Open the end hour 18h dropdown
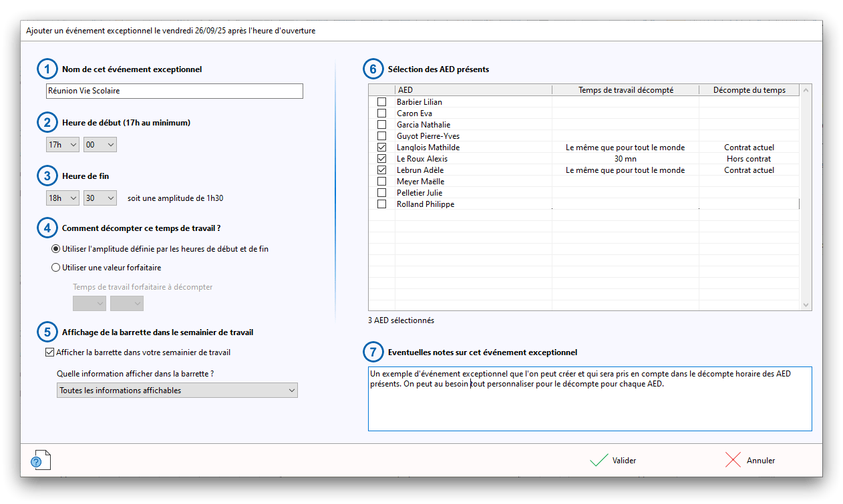This screenshot has width=843, height=504. [x=63, y=198]
